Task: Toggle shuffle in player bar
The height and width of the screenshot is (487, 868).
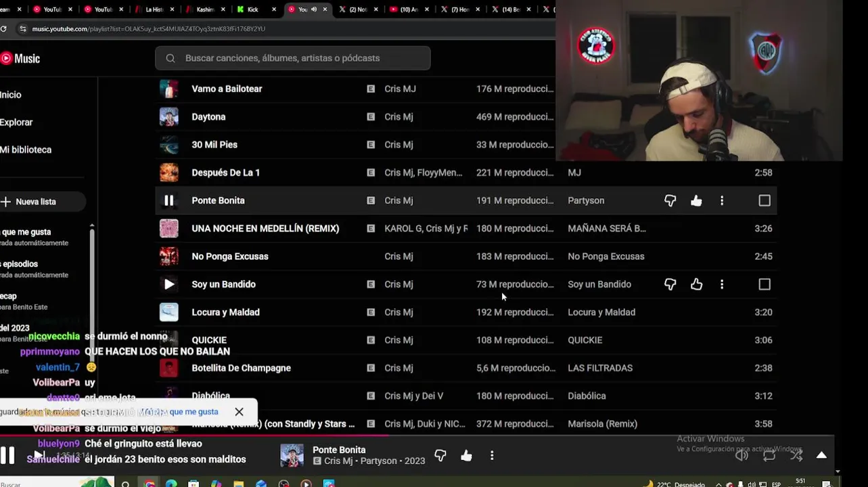Action: point(796,455)
